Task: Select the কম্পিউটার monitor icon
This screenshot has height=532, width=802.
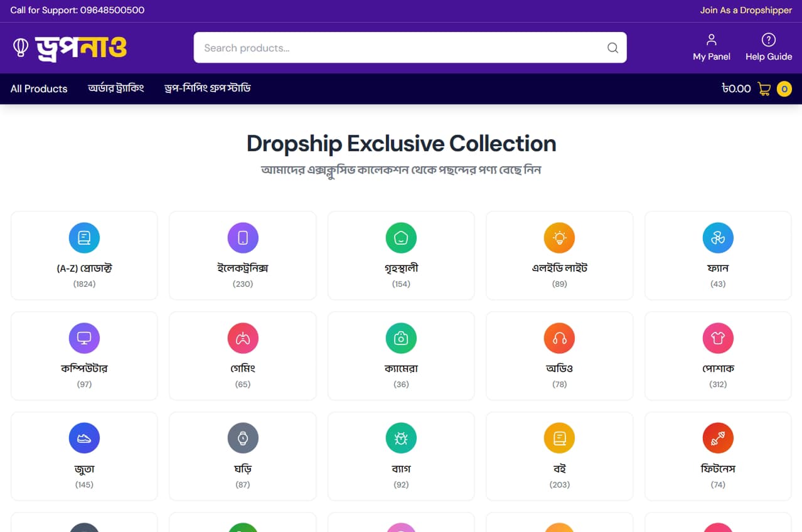Action: [x=84, y=338]
